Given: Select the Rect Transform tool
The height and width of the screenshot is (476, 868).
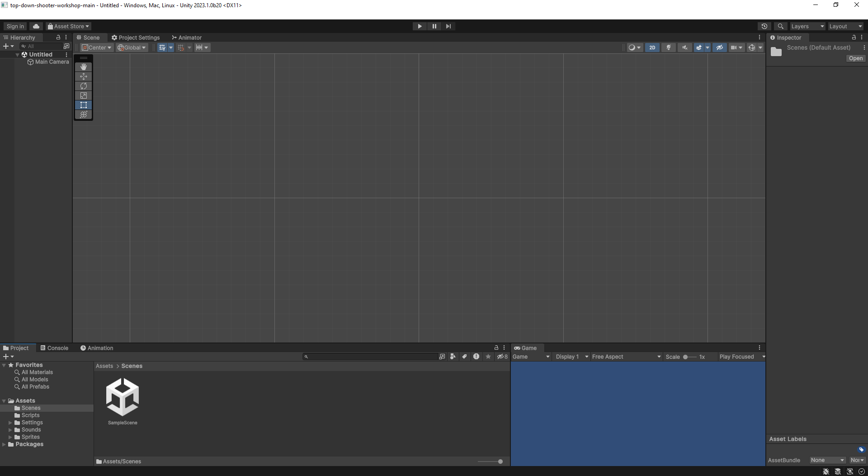Looking at the screenshot, I should [83, 105].
